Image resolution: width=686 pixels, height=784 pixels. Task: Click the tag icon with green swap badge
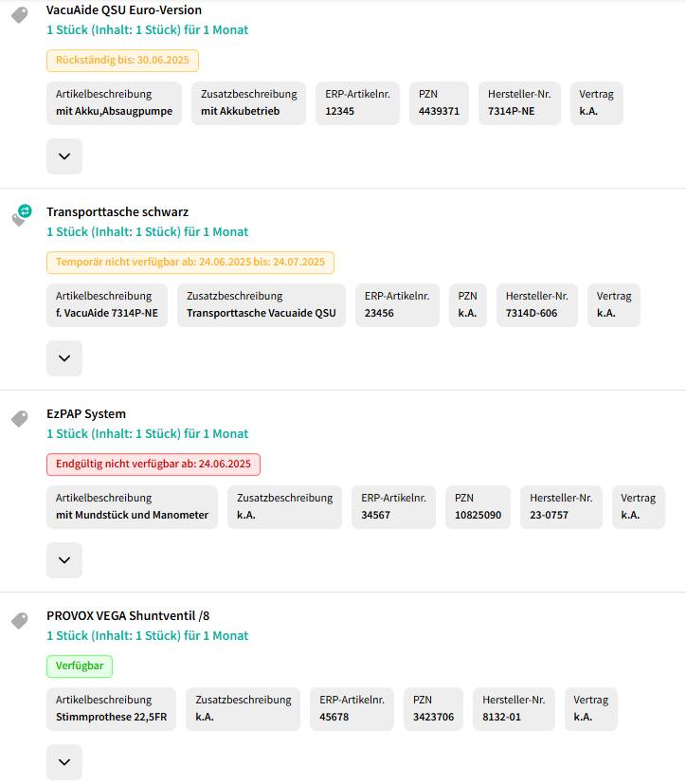pos(20,216)
